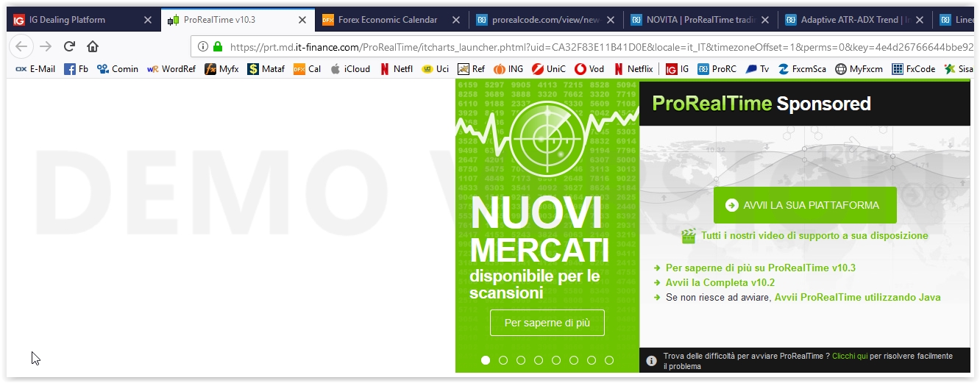Click the browser back arrow
The width and height of the screenshot is (980, 383).
point(21,46)
